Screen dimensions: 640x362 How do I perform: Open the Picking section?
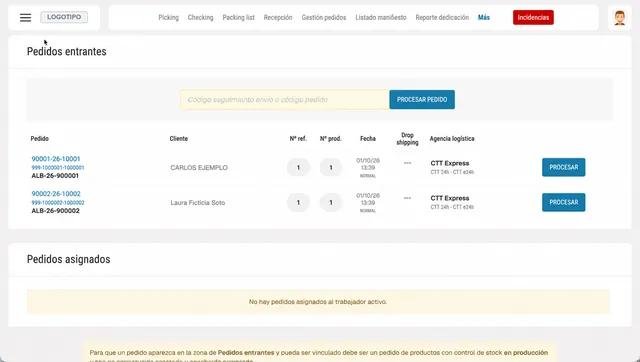tap(169, 18)
